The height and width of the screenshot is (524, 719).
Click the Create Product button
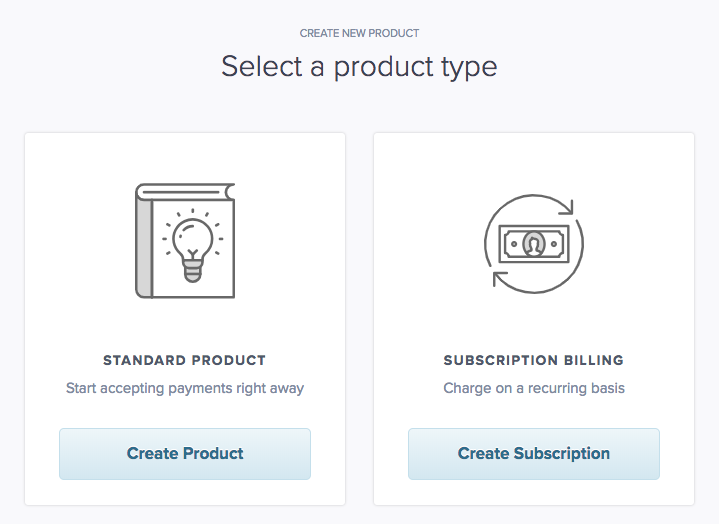[185, 454]
